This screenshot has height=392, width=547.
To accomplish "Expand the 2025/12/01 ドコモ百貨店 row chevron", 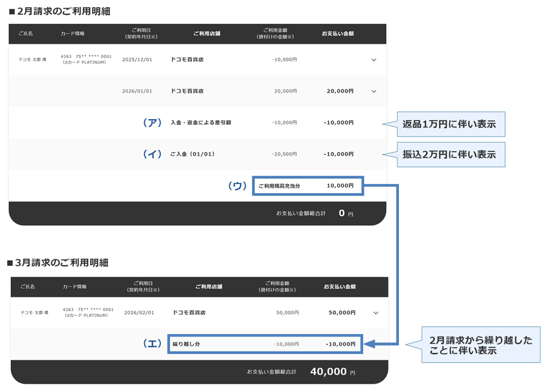I will 374,60.
